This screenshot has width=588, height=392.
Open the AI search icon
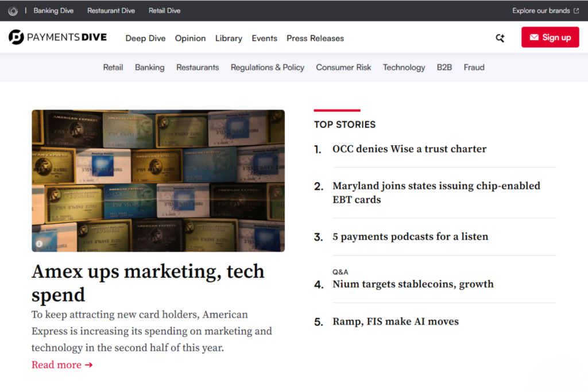tap(500, 38)
